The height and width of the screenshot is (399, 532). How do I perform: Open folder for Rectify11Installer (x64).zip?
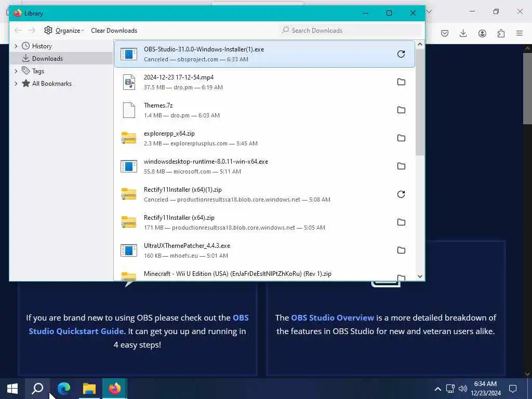coord(401,222)
